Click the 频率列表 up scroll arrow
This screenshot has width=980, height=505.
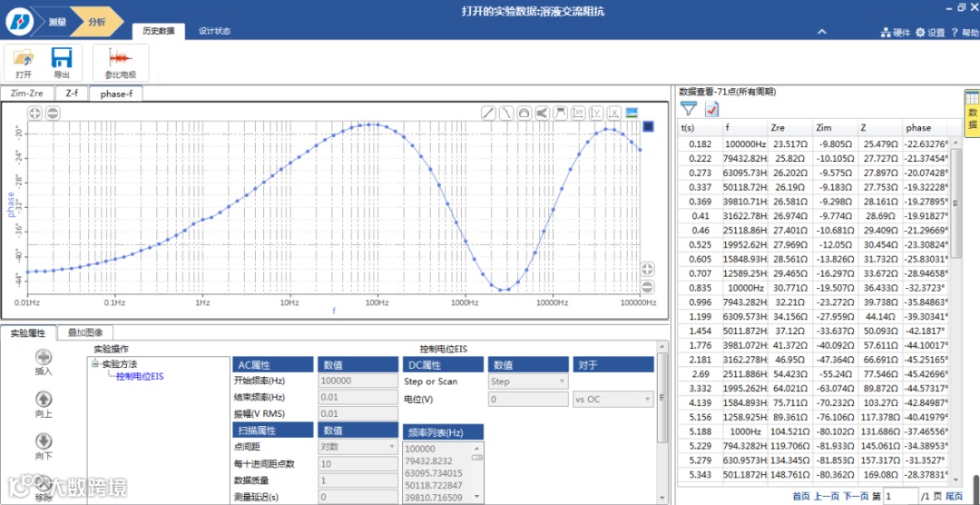(x=477, y=448)
